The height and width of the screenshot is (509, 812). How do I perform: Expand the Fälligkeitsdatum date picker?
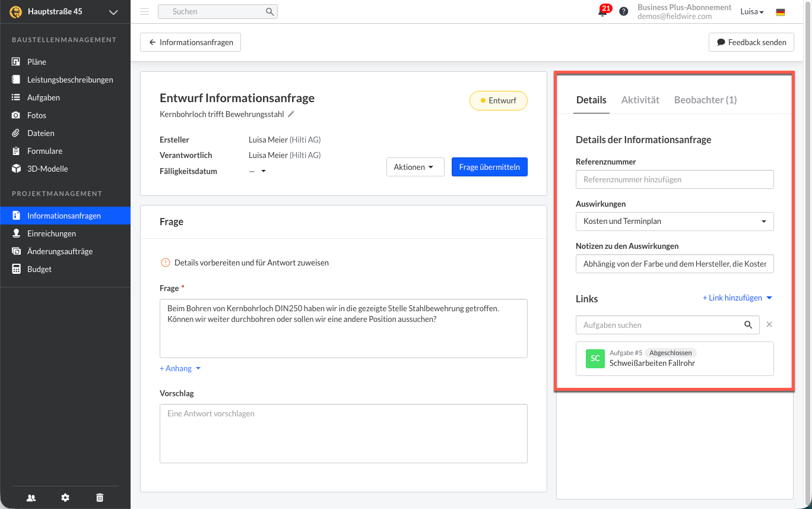coord(263,172)
